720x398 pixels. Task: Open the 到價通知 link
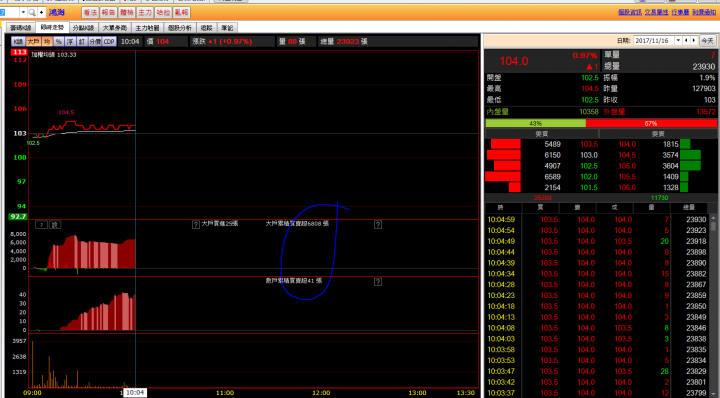(704, 13)
